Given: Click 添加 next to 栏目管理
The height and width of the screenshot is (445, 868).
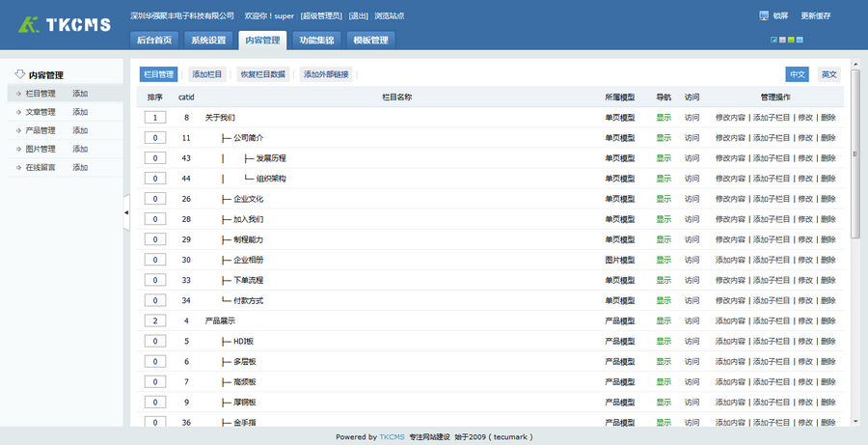Looking at the screenshot, I should coord(80,94).
